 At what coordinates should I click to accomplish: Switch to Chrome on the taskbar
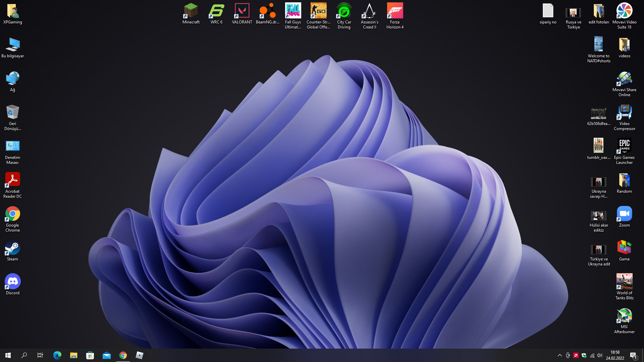(123, 355)
